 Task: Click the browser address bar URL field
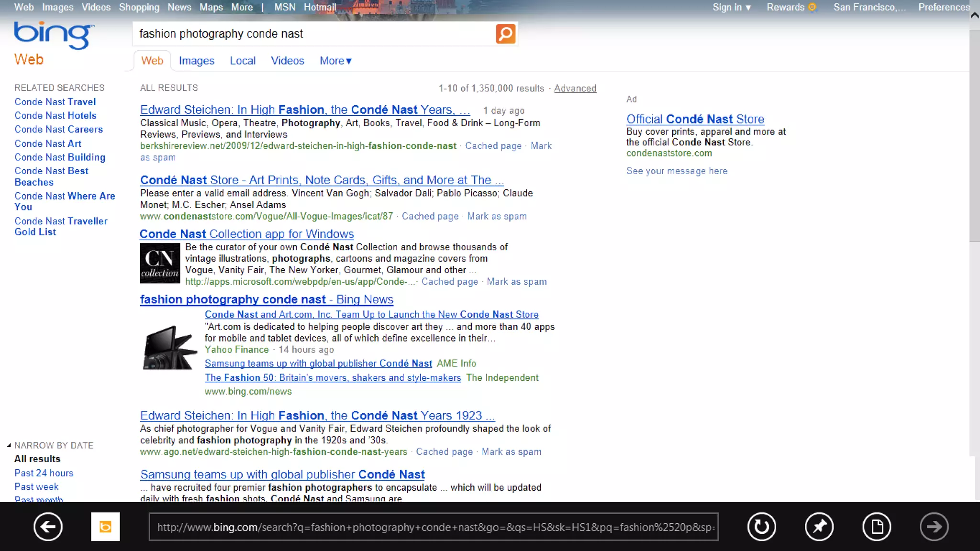point(434,527)
